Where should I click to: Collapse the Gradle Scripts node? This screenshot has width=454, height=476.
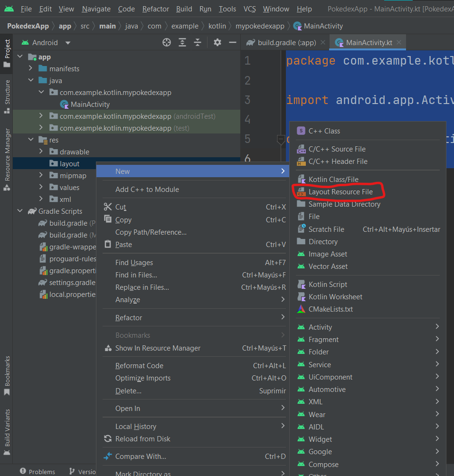click(x=20, y=211)
